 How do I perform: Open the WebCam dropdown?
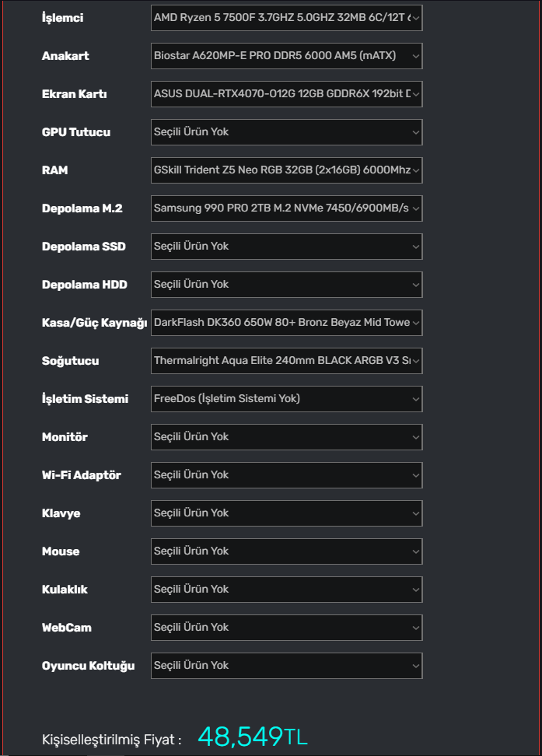(x=286, y=628)
